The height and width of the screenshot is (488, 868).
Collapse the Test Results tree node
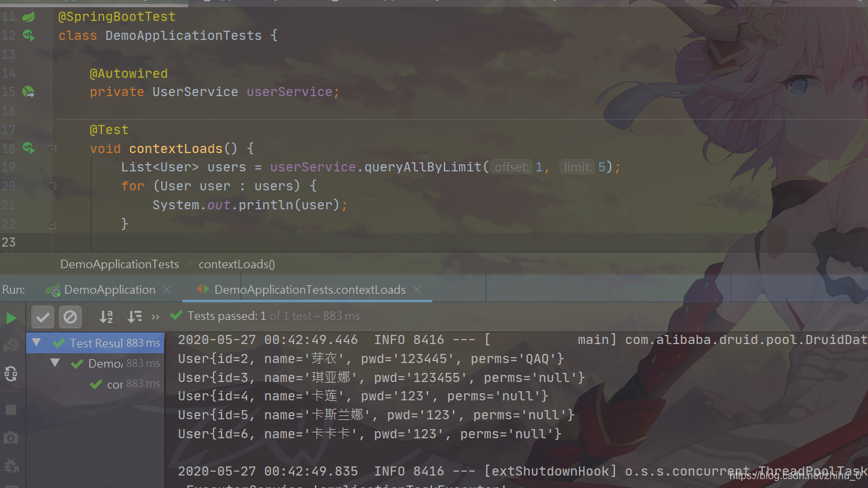coord(37,342)
